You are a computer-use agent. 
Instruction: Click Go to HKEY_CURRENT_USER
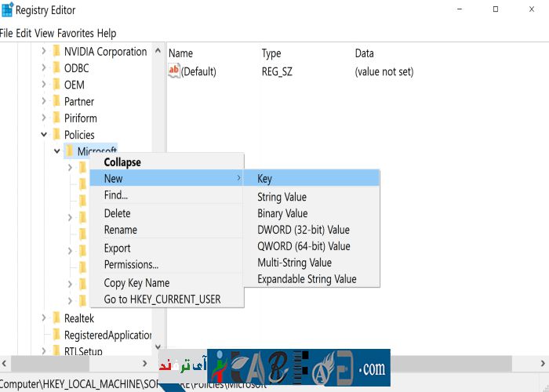click(x=162, y=299)
